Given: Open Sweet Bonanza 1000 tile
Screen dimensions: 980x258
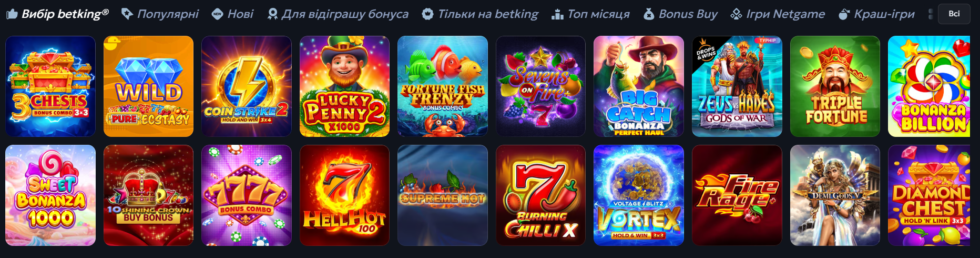Looking at the screenshot, I should coord(50,195).
